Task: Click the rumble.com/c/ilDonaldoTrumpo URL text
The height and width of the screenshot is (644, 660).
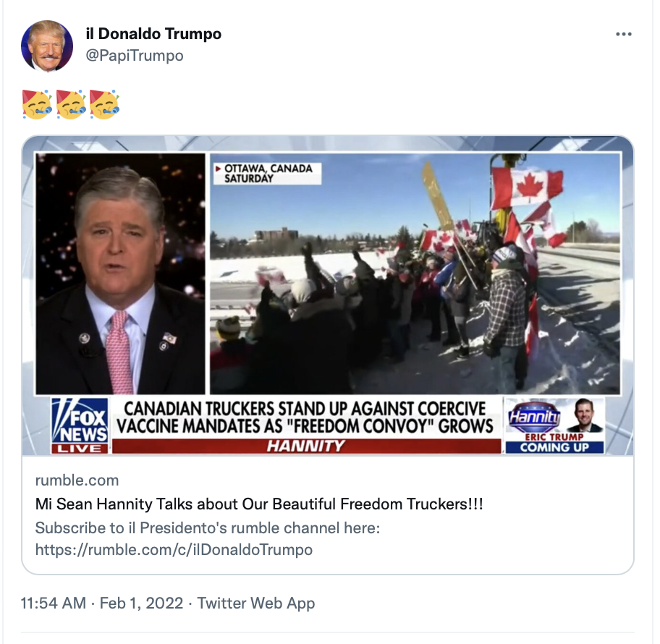Action: (174, 550)
